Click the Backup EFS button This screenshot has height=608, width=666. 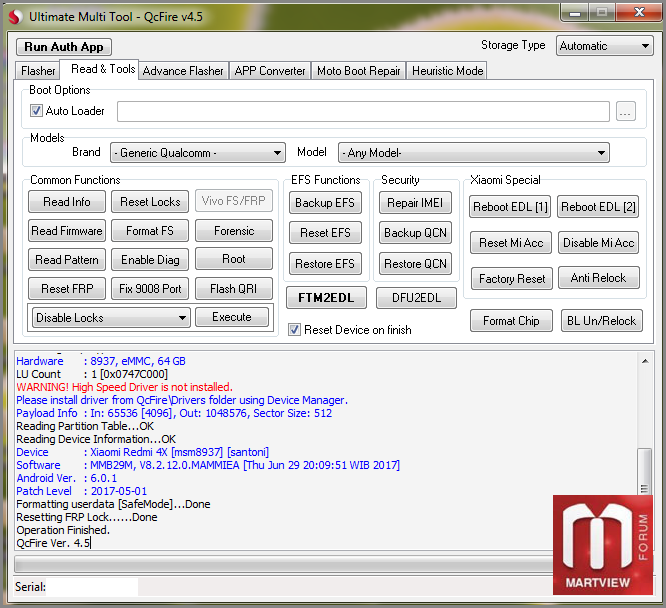[325, 203]
